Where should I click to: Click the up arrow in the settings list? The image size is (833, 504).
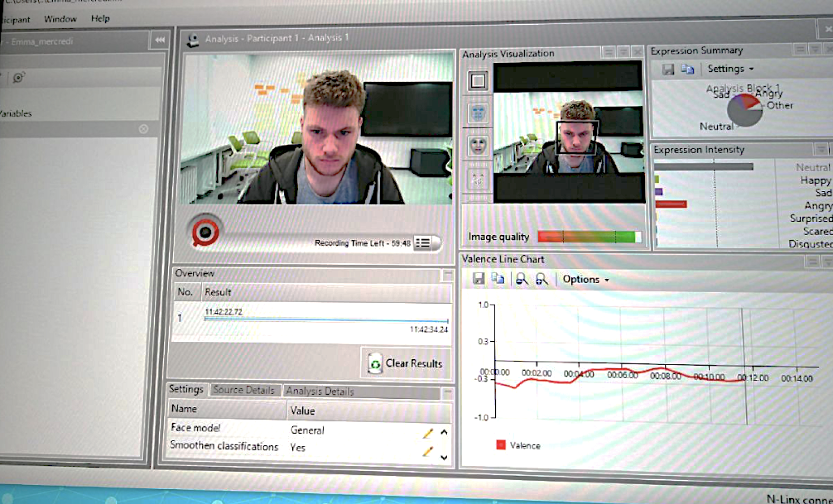444,432
